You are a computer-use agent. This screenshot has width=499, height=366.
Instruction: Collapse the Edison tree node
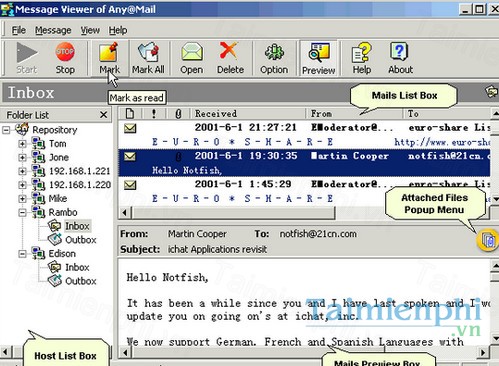click(22, 254)
